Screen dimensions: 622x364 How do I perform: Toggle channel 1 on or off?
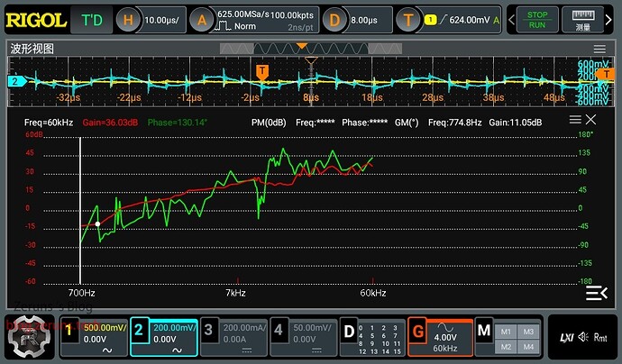tap(94, 334)
